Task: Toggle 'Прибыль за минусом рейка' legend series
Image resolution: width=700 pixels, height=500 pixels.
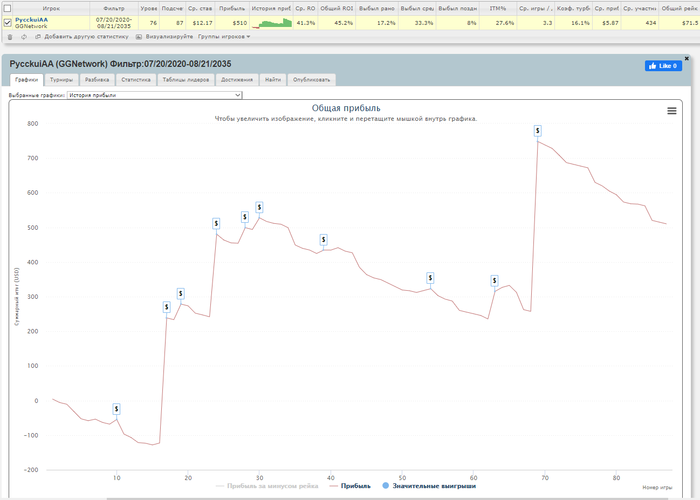Action: point(267,486)
